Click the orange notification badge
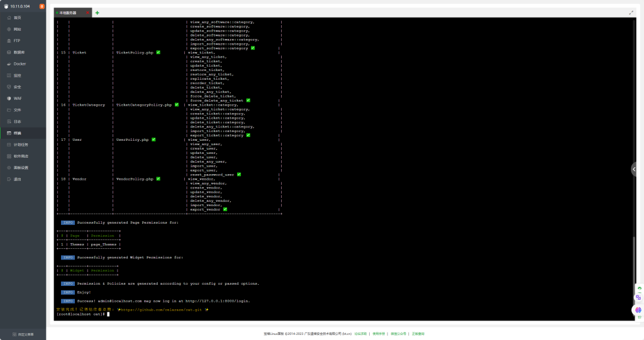Screen dimensions: 644x340 pyautogui.click(x=42, y=6)
